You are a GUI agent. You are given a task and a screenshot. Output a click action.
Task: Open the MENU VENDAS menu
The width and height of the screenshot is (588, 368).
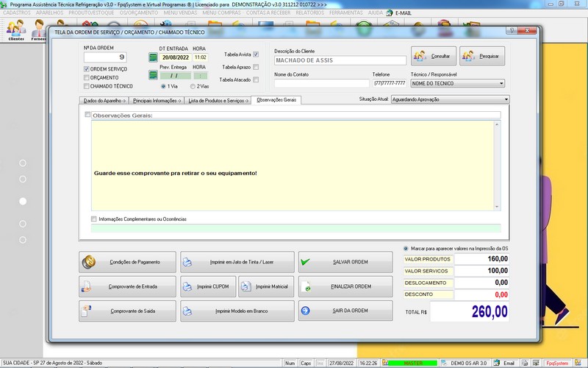(x=180, y=13)
